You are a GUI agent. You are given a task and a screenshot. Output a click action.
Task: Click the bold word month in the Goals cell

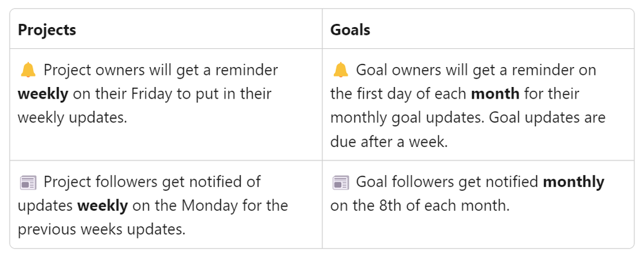(x=495, y=94)
